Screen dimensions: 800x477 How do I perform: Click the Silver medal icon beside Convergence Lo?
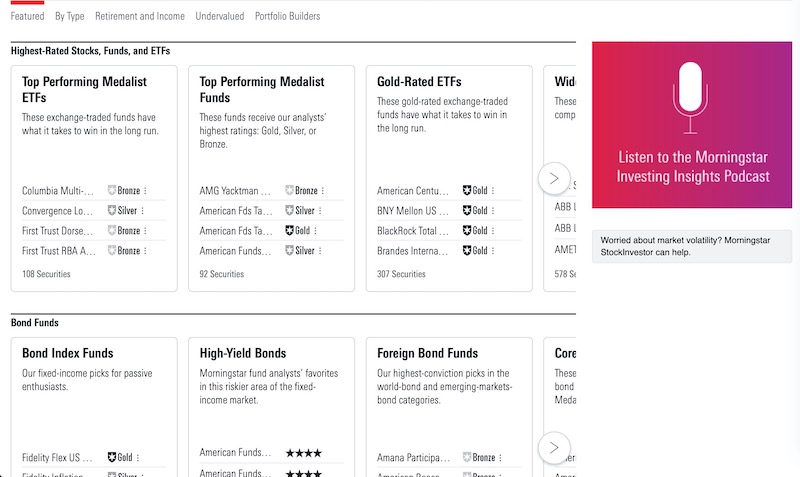112,211
